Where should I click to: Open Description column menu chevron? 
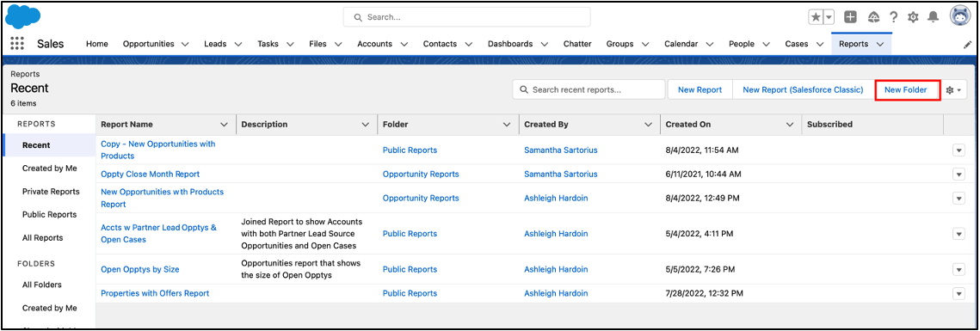(366, 125)
